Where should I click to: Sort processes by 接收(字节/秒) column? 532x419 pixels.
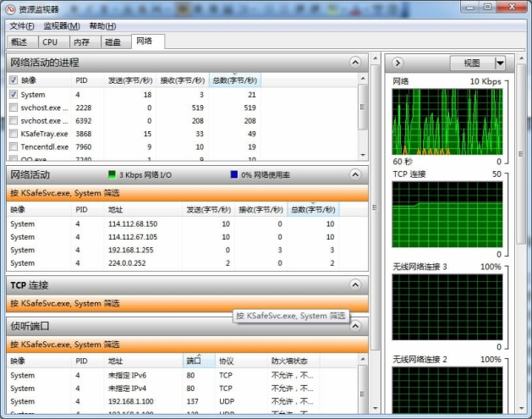click(x=182, y=80)
